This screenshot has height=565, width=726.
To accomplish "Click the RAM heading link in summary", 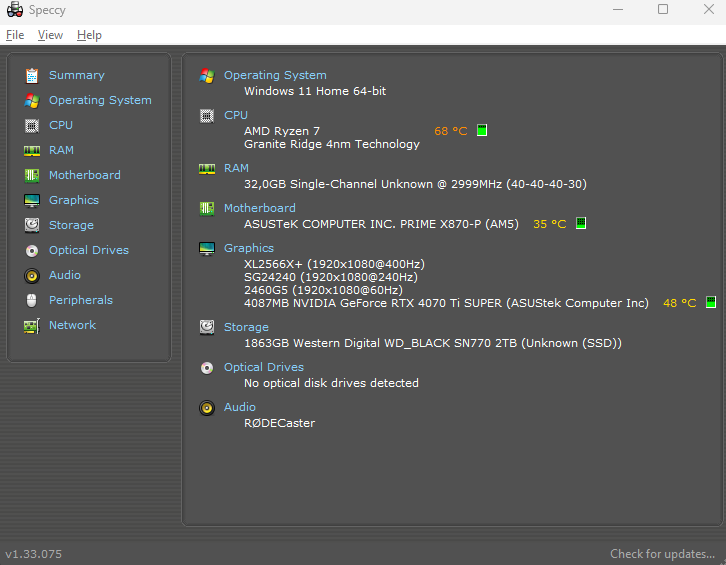I will 236,168.
